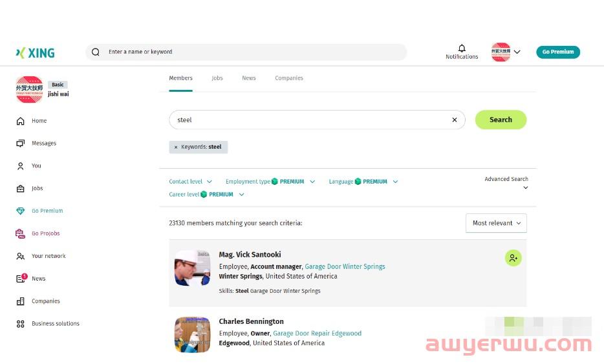Click the Go Premium button in header

coord(558,52)
